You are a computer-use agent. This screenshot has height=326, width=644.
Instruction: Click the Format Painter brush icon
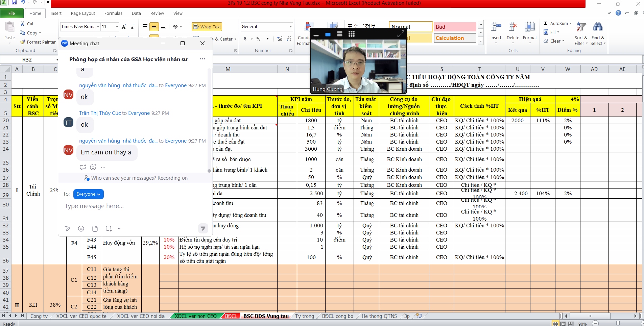[23, 42]
